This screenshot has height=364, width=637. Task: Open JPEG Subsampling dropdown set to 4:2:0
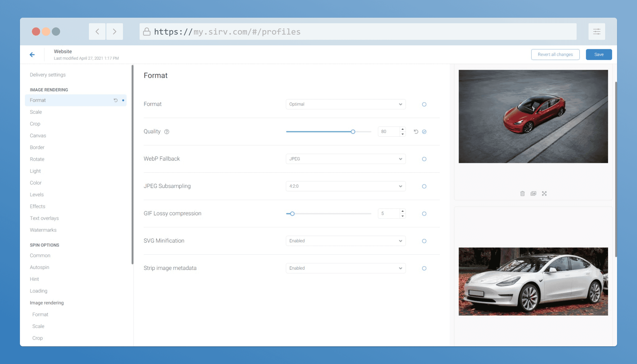pos(346,186)
